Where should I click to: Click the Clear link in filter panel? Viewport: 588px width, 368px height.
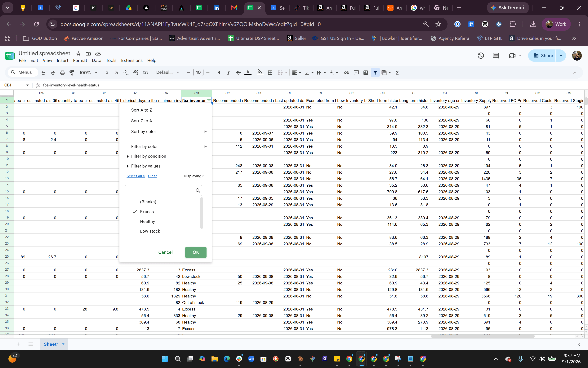click(152, 176)
